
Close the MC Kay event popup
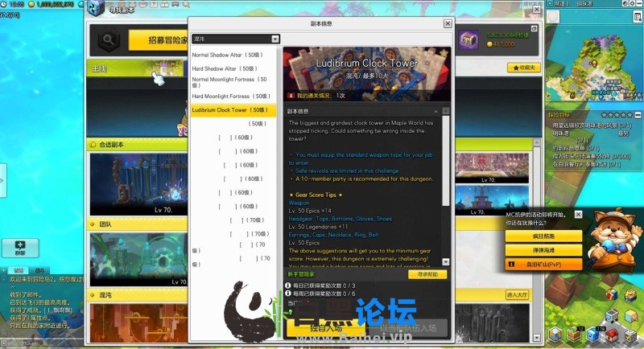click(578, 215)
